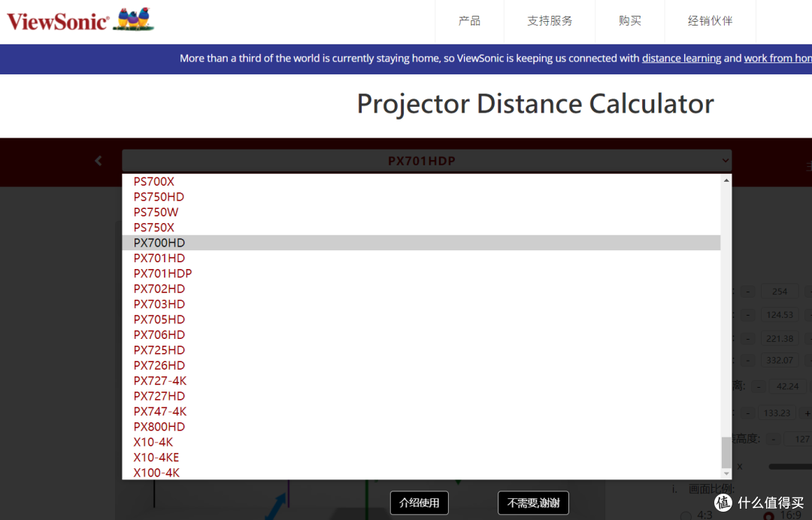The width and height of the screenshot is (812, 520).
Task: Select the 16:9 aspect ratio radio
Action: pos(769,515)
